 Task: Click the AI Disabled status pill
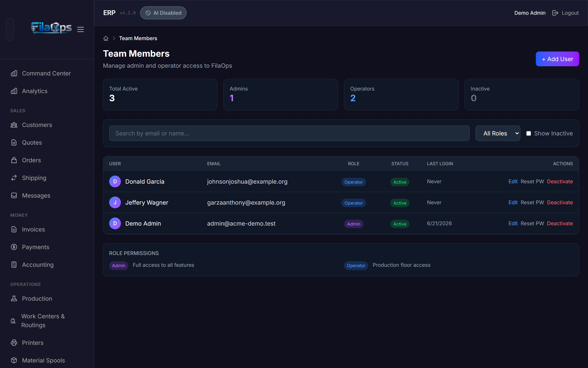click(x=163, y=13)
